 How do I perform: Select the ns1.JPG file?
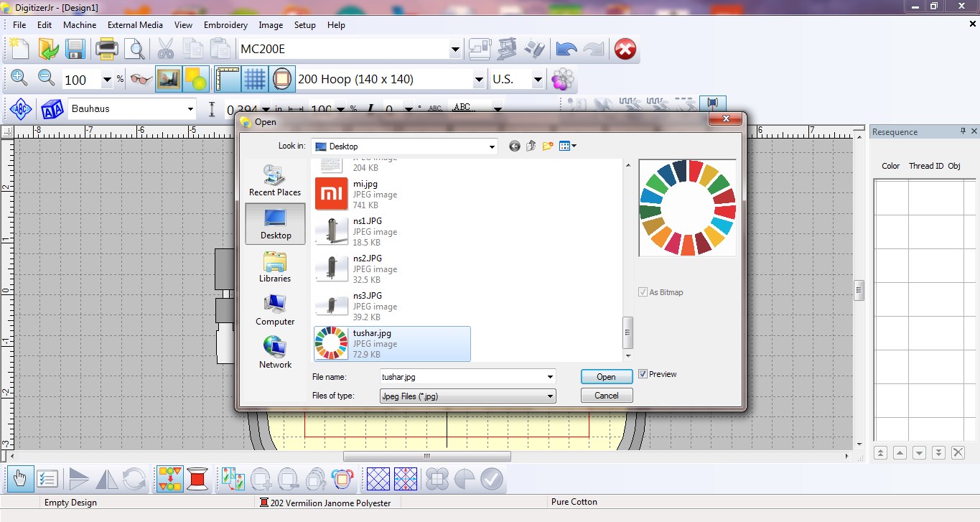[x=392, y=232]
